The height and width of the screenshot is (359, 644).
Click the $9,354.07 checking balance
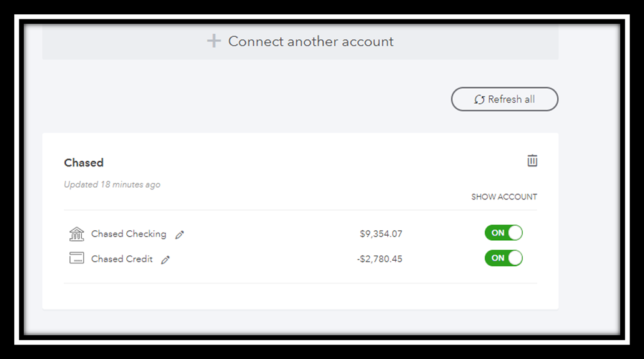click(381, 234)
